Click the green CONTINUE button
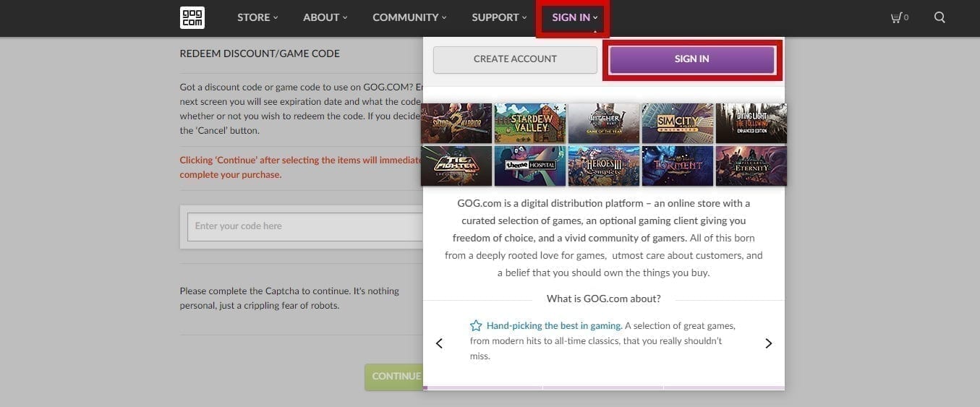This screenshot has height=407, width=980. click(x=395, y=377)
